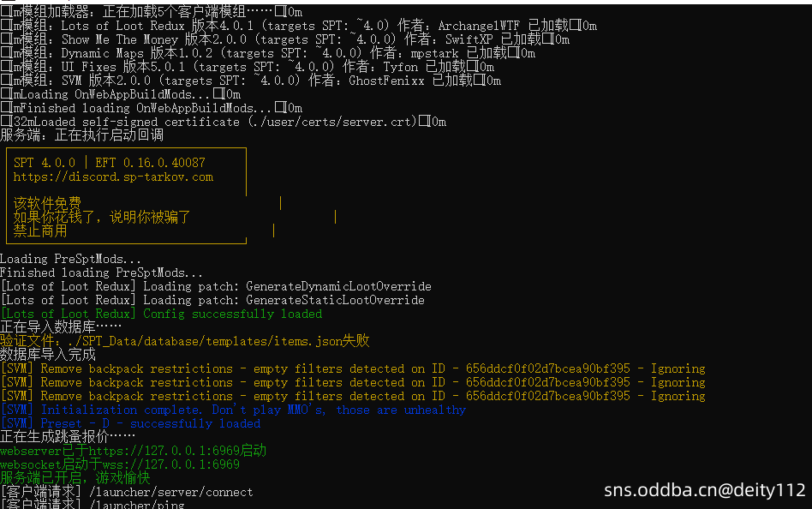
Task: Click the SVM Preset successfully loaded line
Action: (x=130, y=423)
